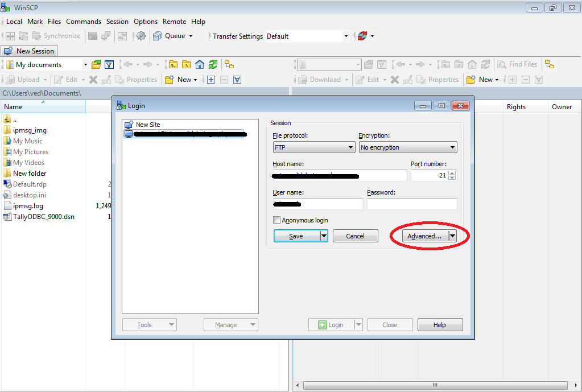
Task: Open the Mark menu
Action: [x=35, y=22]
